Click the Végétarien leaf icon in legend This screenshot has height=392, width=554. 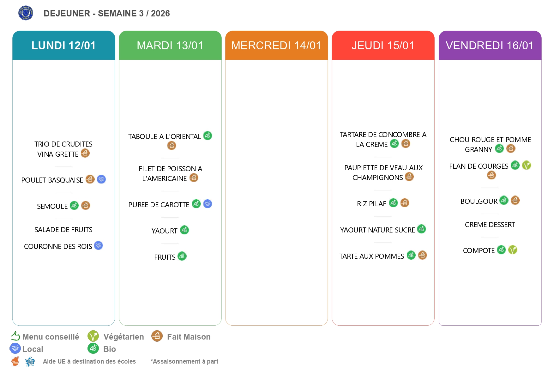tap(93, 336)
